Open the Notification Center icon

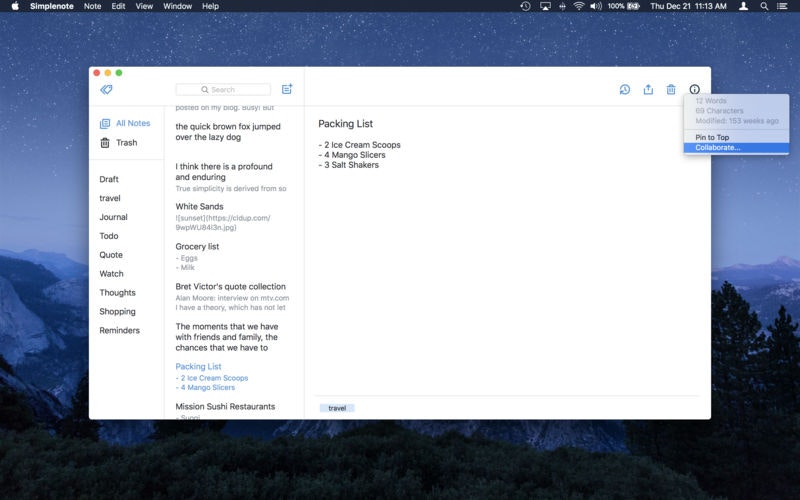pyautogui.click(x=782, y=6)
